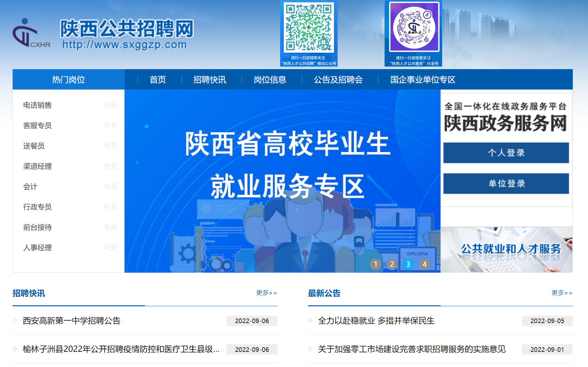This screenshot has width=588, height=367.
Task: Jump to carousel slide 4
Action: click(x=425, y=264)
